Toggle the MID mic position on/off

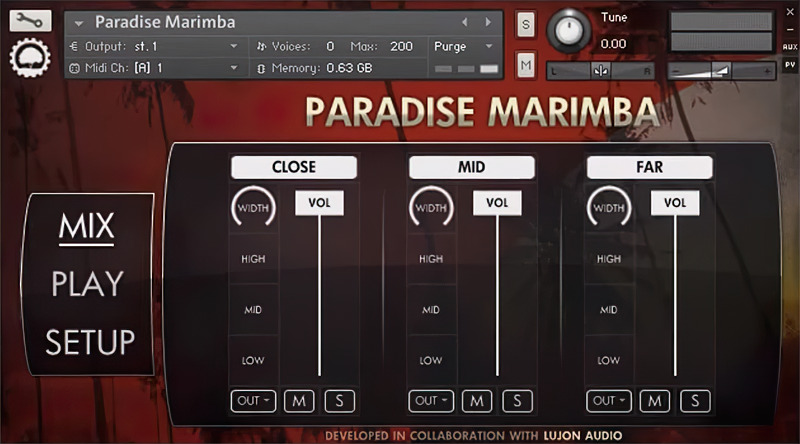pos(471,167)
